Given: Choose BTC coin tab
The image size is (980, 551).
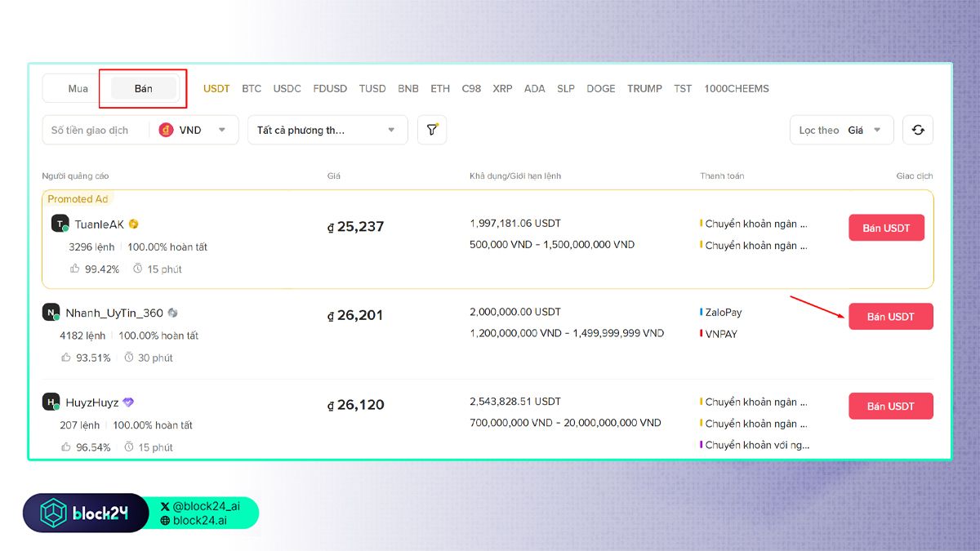Looking at the screenshot, I should click(x=252, y=89).
